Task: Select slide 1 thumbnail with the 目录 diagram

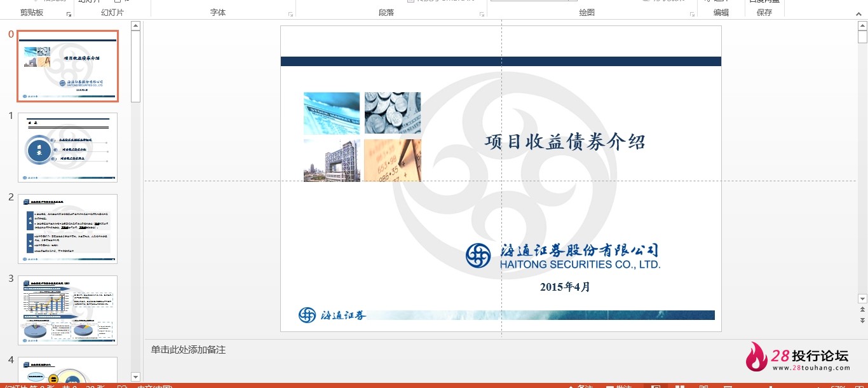Action: pyautogui.click(x=68, y=148)
